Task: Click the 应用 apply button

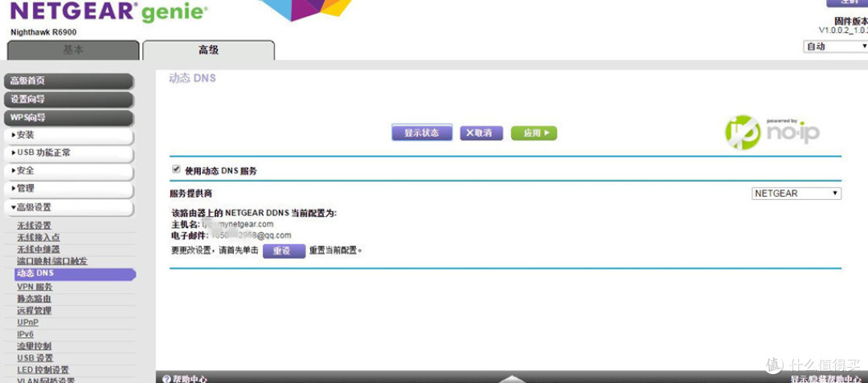Action: coord(534,133)
